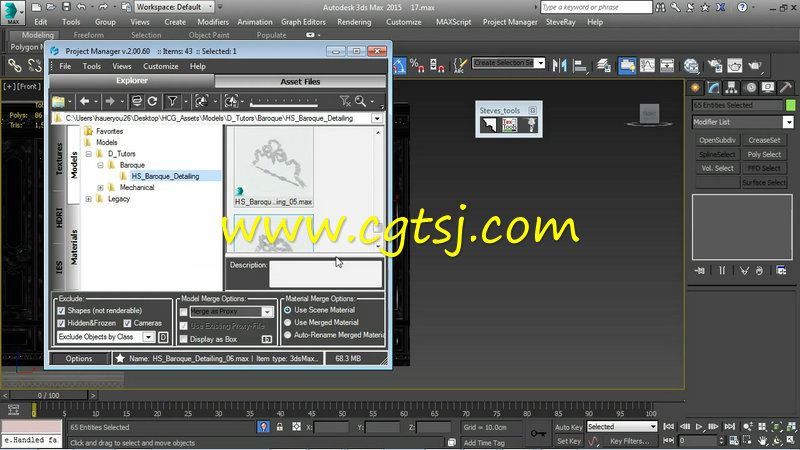
Task: Click the Render Production teapot icon
Action: click(x=755, y=65)
